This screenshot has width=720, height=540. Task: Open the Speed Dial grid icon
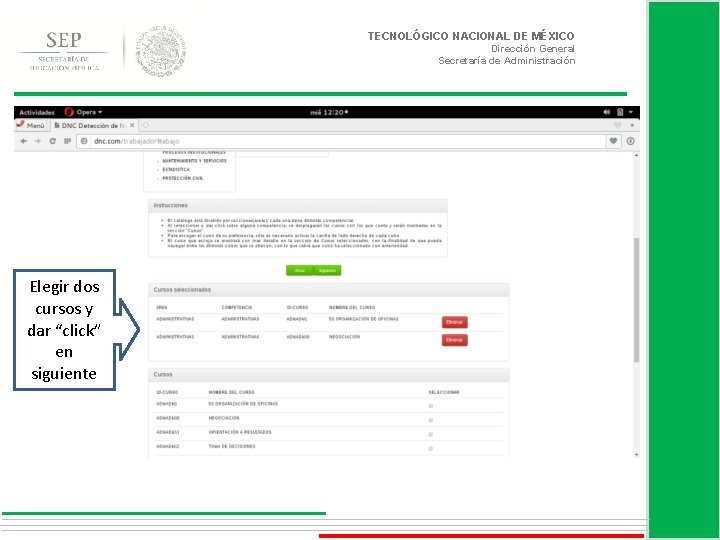(x=67, y=141)
